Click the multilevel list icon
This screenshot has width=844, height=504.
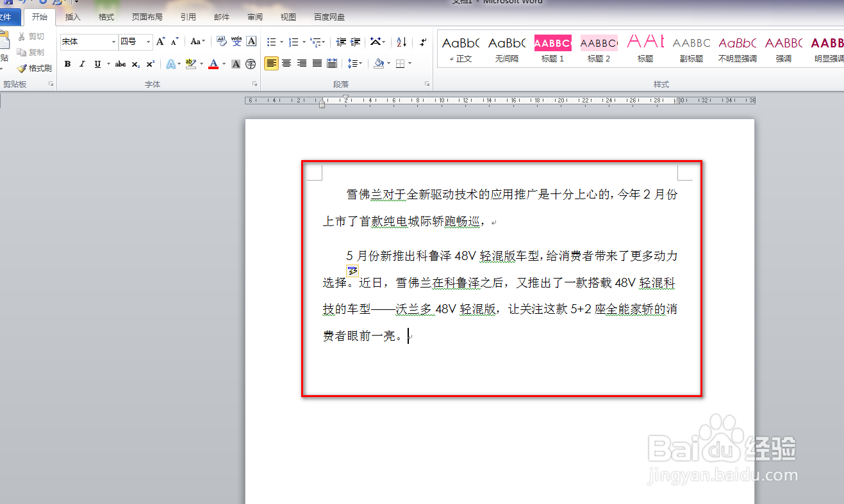[315, 42]
